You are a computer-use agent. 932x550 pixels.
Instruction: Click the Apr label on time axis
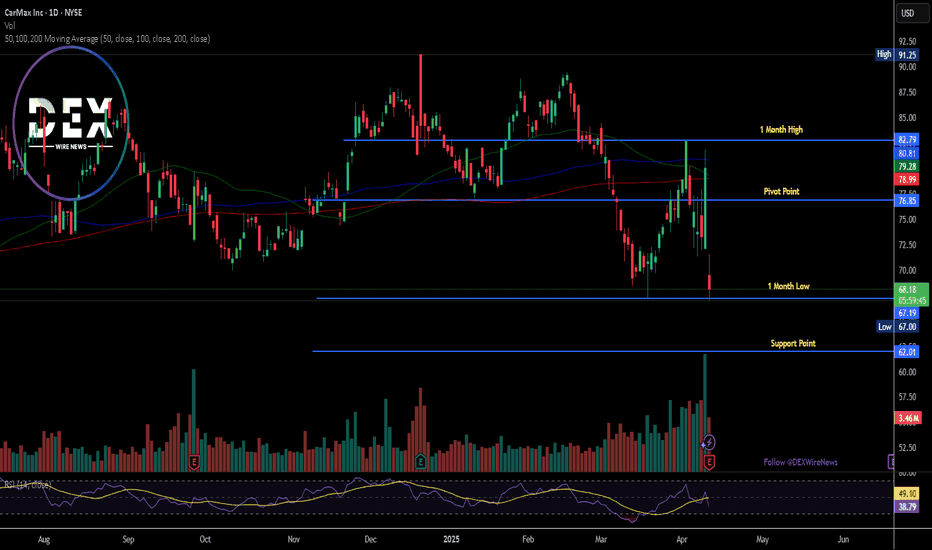682,540
